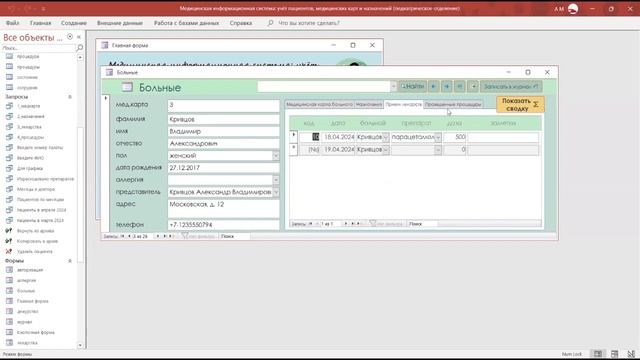640x360 pixels.
Task: Collapse the Формы group
Action: point(70,260)
